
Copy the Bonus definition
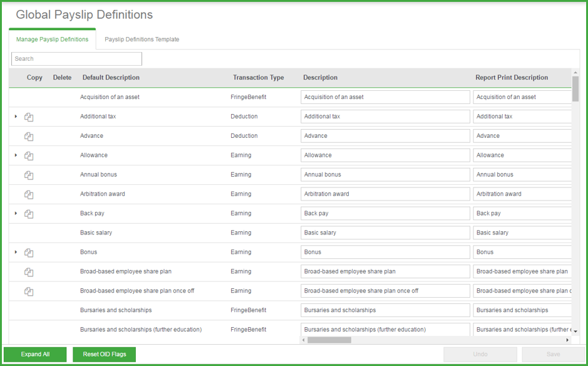point(29,253)
